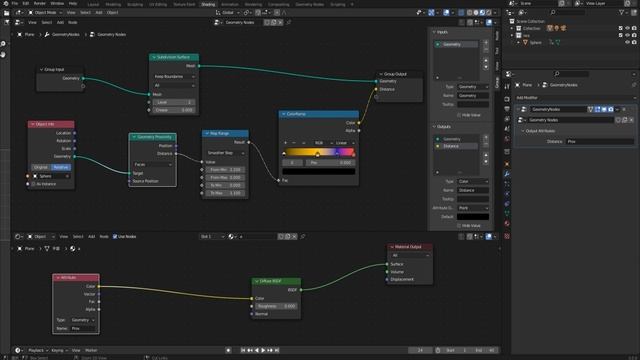Click the black Default color swatch in Outputs
The image size is (640, 360).
click(473, 217)
